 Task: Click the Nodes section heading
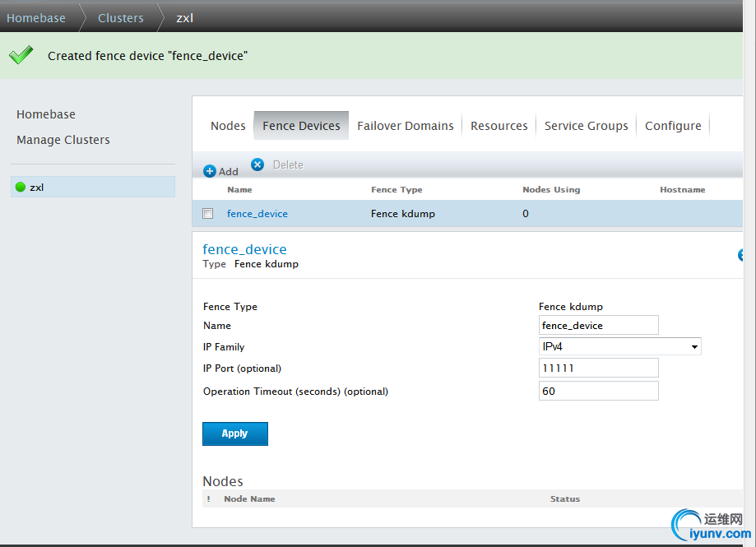pyautogui.click(x=223, y=481)
